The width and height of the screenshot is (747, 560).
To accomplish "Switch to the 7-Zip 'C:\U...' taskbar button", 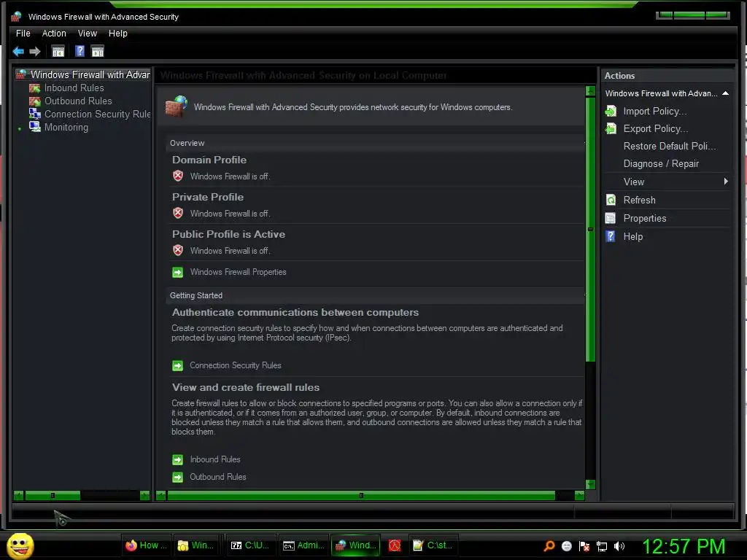I will point(249,545).
